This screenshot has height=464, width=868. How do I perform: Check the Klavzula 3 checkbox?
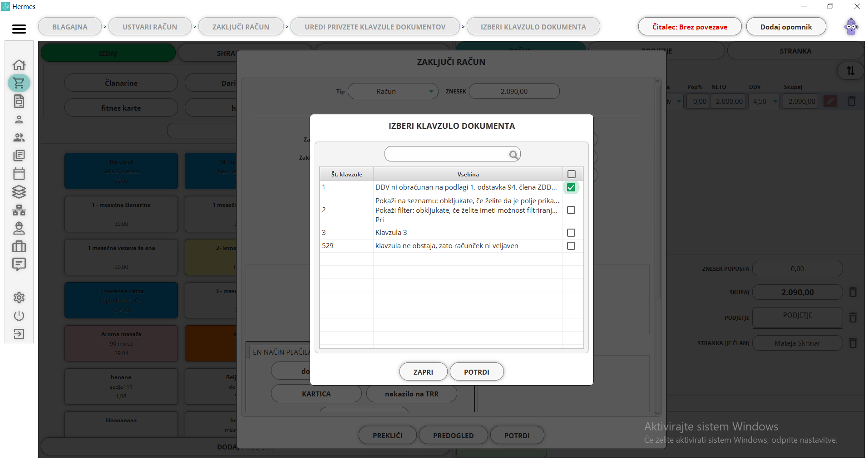[x=571, y=233]
